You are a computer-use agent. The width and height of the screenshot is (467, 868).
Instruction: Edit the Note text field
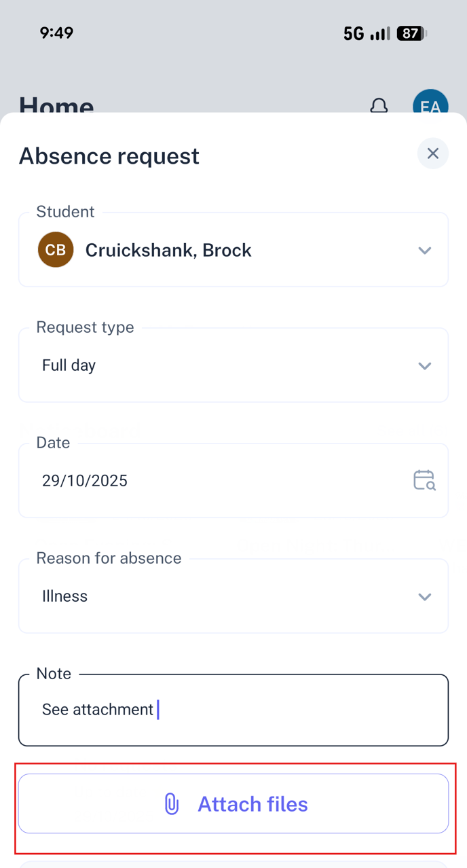233,709
